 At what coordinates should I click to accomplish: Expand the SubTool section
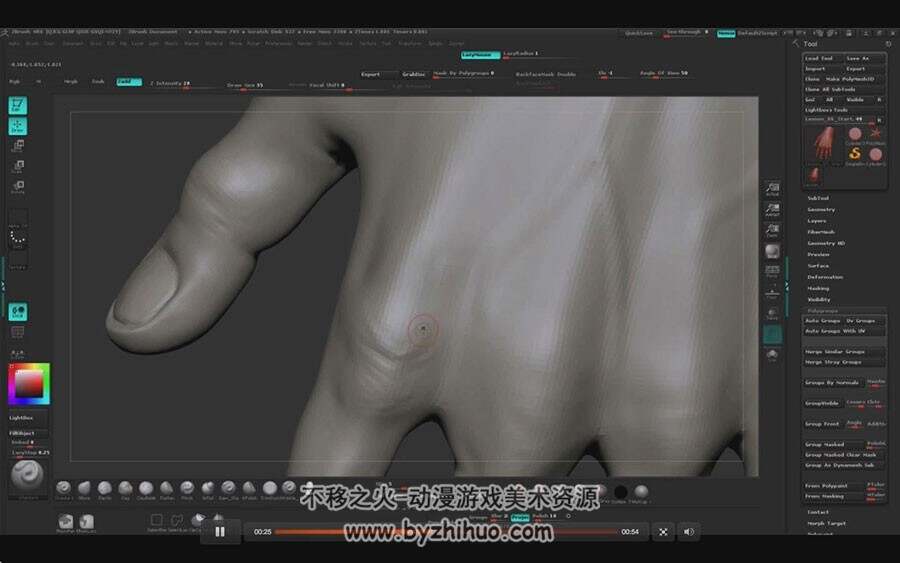click(818, 198)
